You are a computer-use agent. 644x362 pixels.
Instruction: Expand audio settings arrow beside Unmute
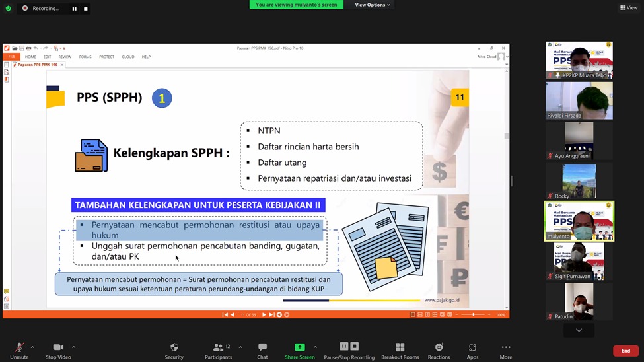click(32, 347)
